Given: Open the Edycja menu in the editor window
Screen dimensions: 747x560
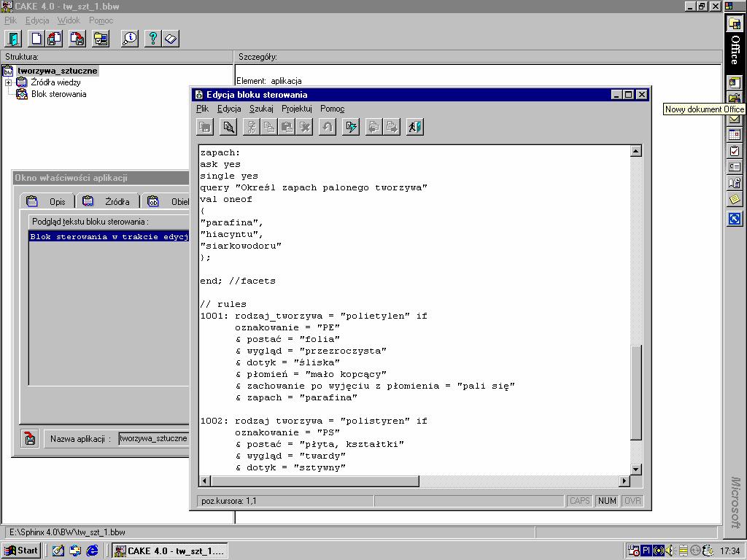Looking at the screenshot, I should click(229, 109).
